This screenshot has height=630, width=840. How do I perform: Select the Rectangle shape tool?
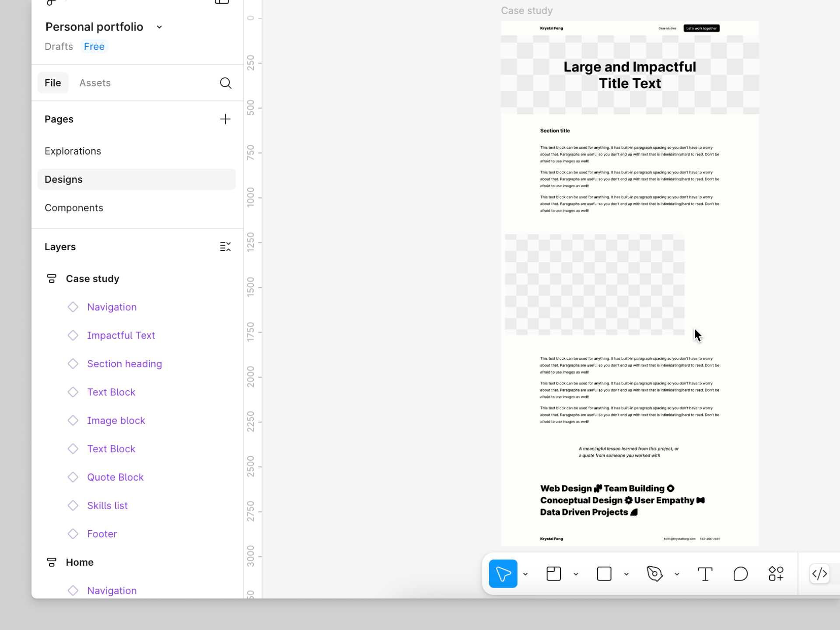click(604, 574)
